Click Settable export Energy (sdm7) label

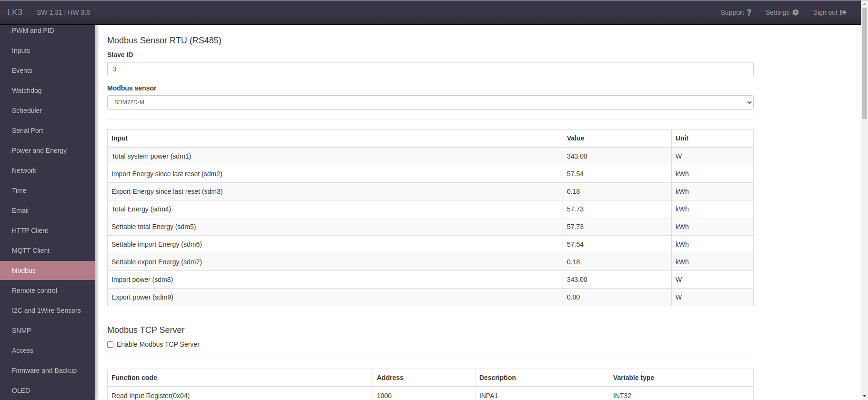(x=157, y=262)
